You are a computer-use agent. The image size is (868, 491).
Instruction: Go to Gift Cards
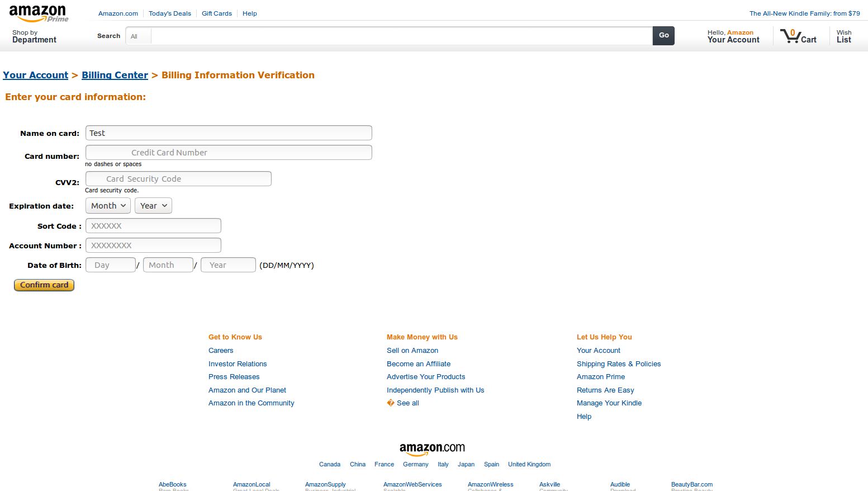click(x=217, y=13)
